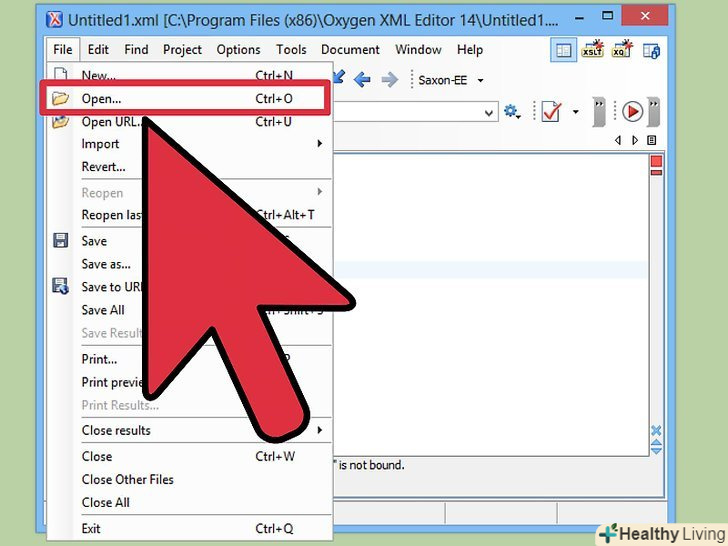Click the red Apply transformation play button
Viewport: 728px width, 546px height.
pos(632,112)
